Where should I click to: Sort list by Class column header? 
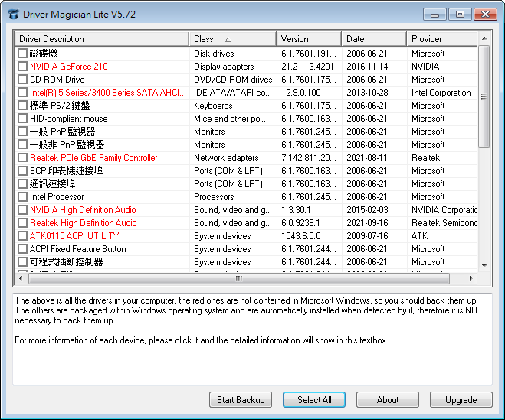[232, 39]
